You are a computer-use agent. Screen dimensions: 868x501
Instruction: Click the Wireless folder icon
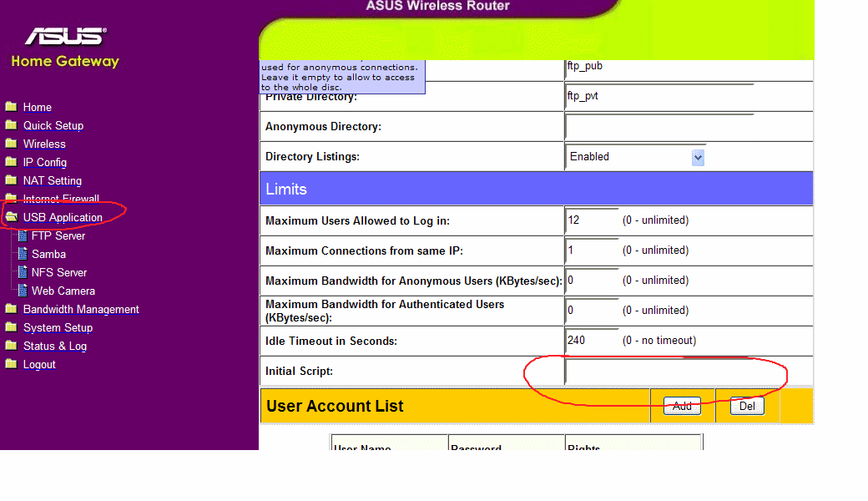click(11, 143)
